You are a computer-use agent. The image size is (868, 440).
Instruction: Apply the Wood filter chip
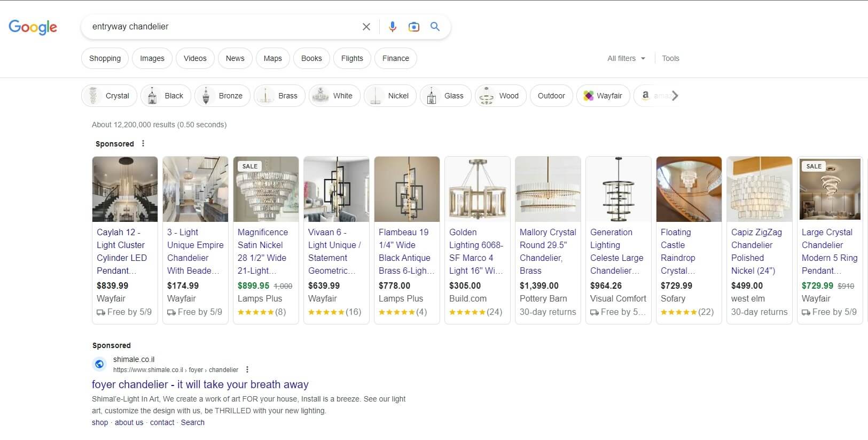[501, 96]
